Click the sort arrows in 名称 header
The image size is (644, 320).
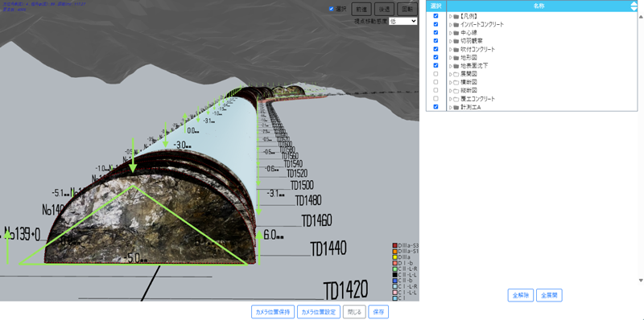point(634,6)
